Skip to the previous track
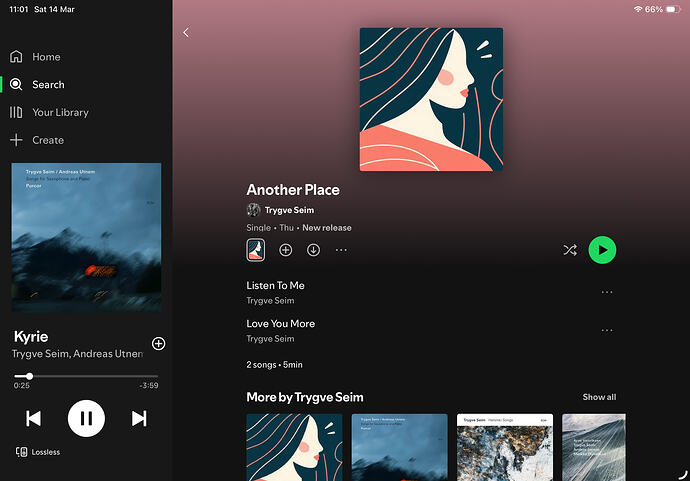690x481 pixels. [x=33, y=419]
